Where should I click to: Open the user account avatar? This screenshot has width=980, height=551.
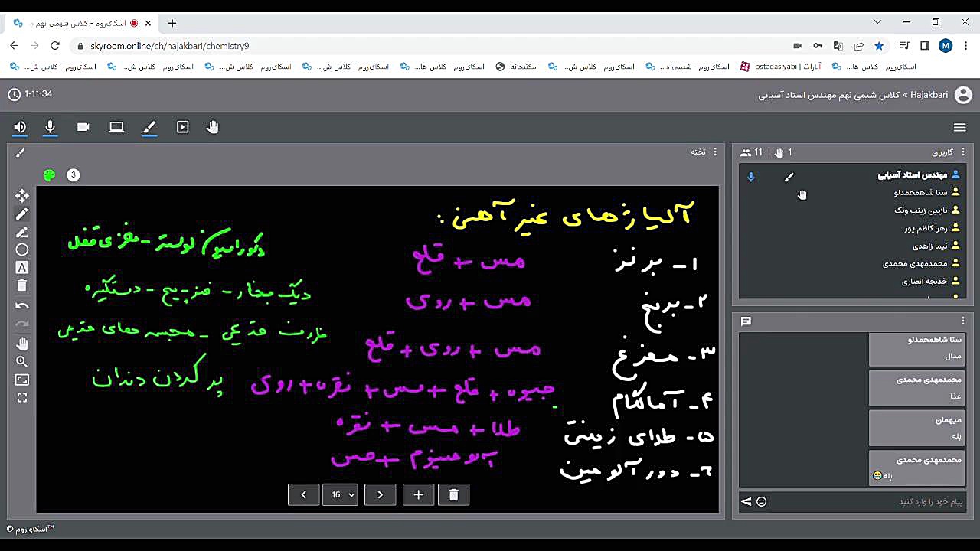tap(963, 95)
